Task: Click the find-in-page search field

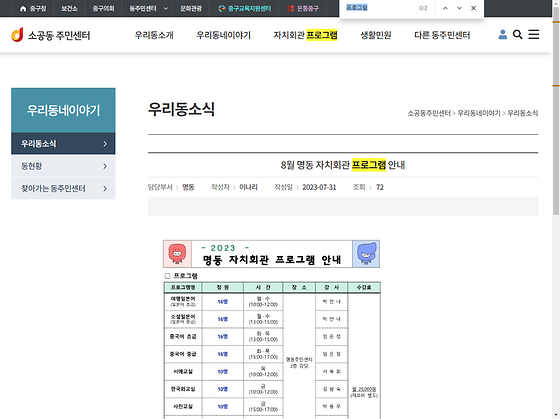Action: [380, 8]
